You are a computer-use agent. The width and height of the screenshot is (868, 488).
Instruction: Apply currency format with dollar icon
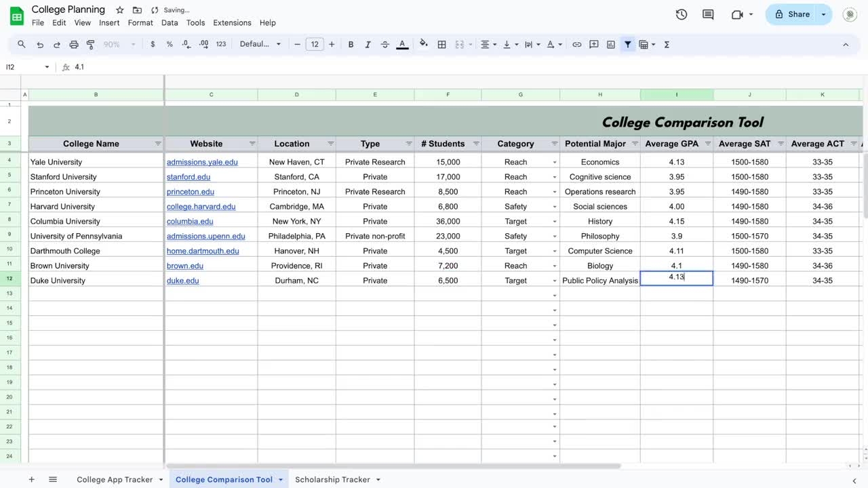point(153,44)
